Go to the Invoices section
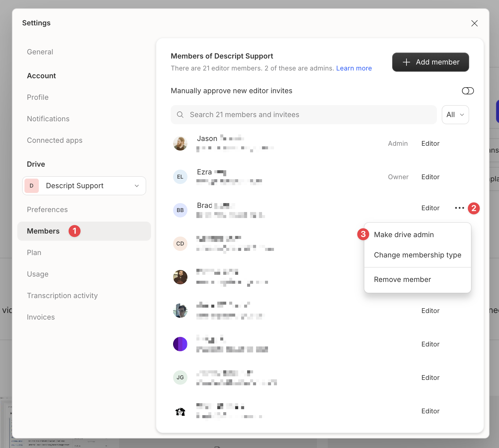 (41, 317)
